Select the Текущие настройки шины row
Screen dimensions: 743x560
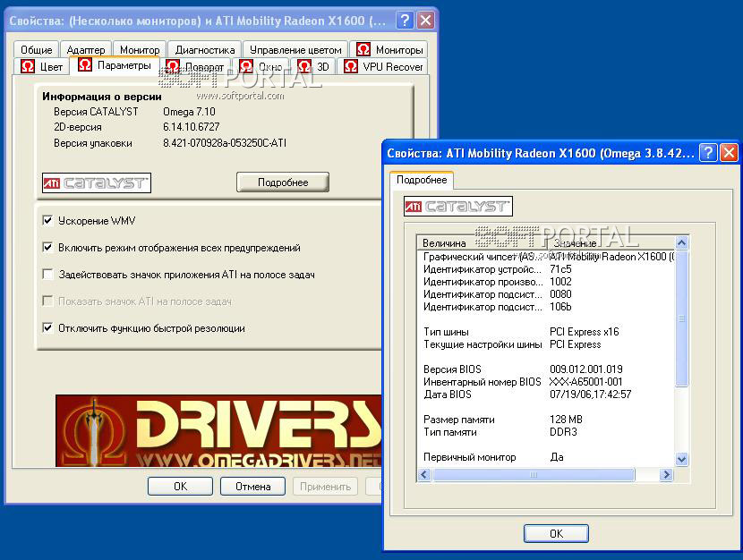(546, 344)
